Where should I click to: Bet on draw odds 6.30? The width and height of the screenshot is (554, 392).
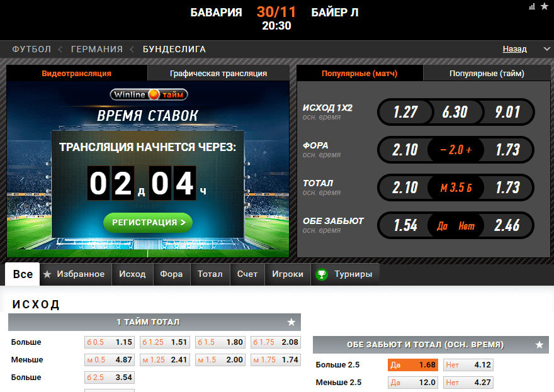(x=455, y=112)
